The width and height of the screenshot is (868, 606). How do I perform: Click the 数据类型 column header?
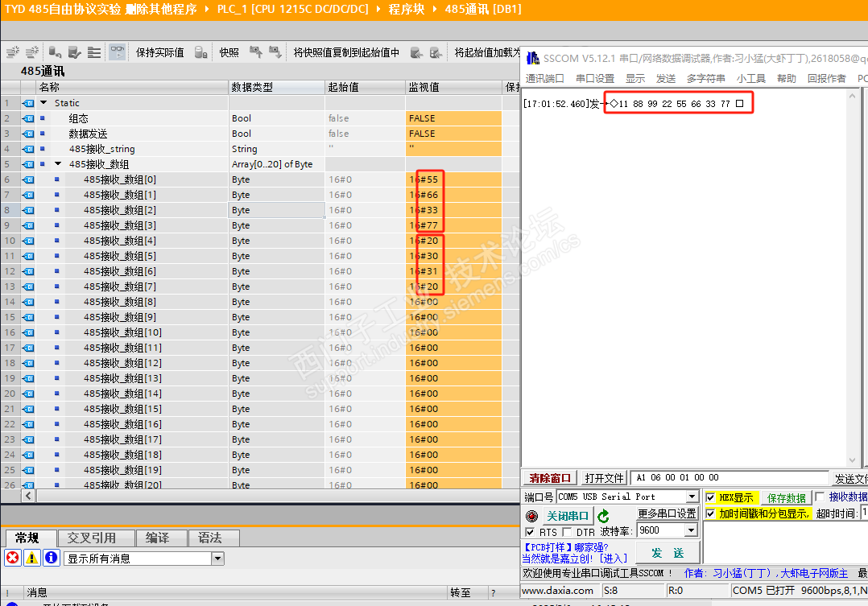276,87
